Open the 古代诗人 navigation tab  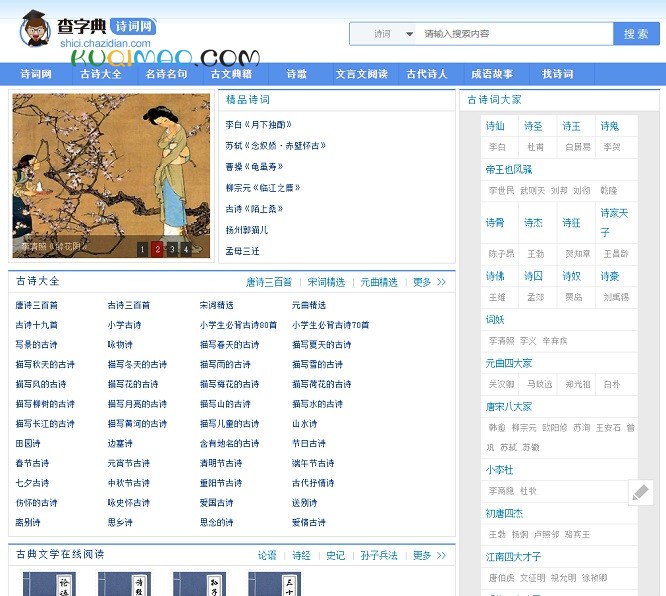point(427,74)
